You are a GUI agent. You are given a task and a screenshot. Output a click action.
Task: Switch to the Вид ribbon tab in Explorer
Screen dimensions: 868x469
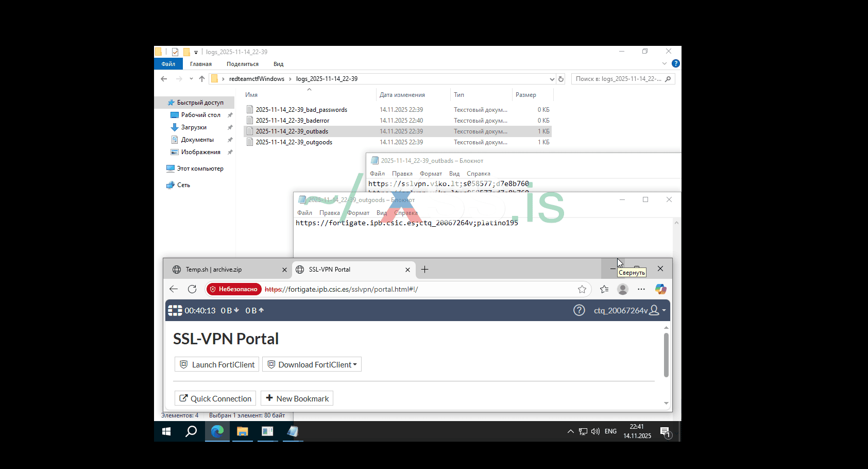coord(278,64)
